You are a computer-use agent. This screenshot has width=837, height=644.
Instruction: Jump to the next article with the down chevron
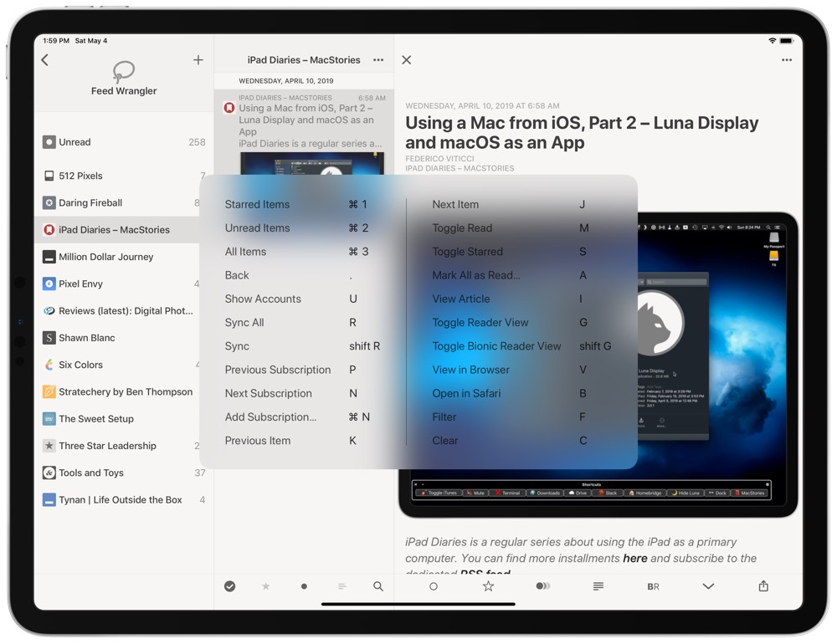708,586
